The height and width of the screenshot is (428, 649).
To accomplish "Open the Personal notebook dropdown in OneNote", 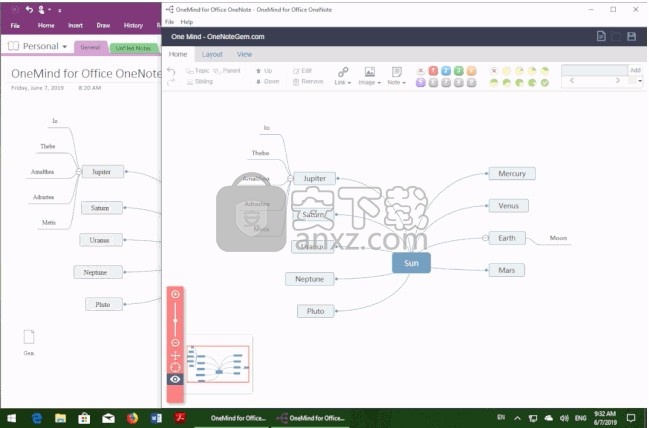I will [x=65, y=46].
